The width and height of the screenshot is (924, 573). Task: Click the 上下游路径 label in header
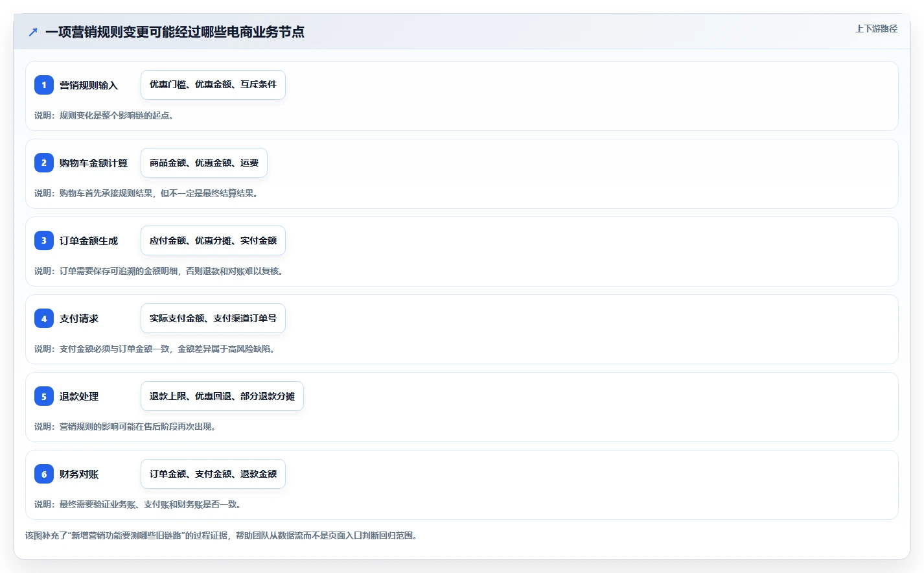[876, 29]
